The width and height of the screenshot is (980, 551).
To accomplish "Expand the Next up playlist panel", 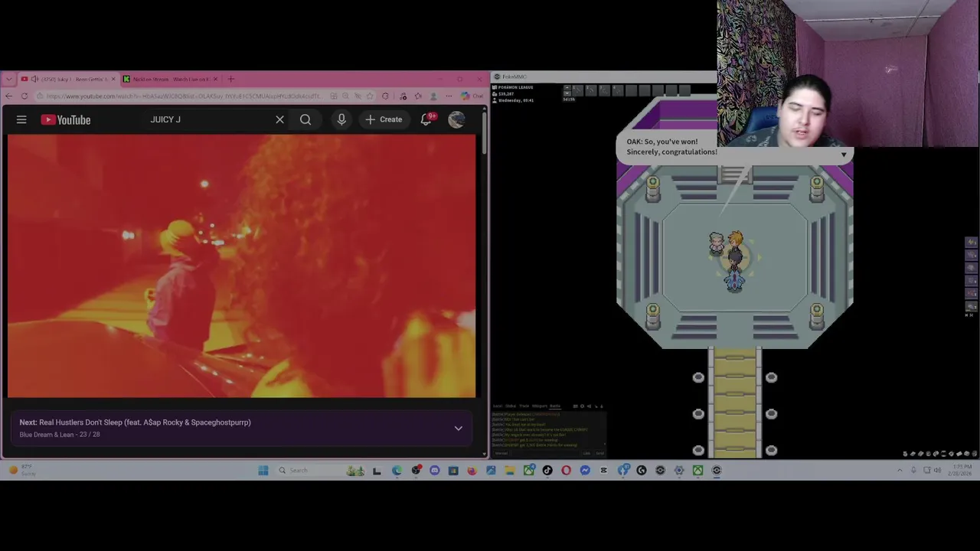I will pos(458,429).
